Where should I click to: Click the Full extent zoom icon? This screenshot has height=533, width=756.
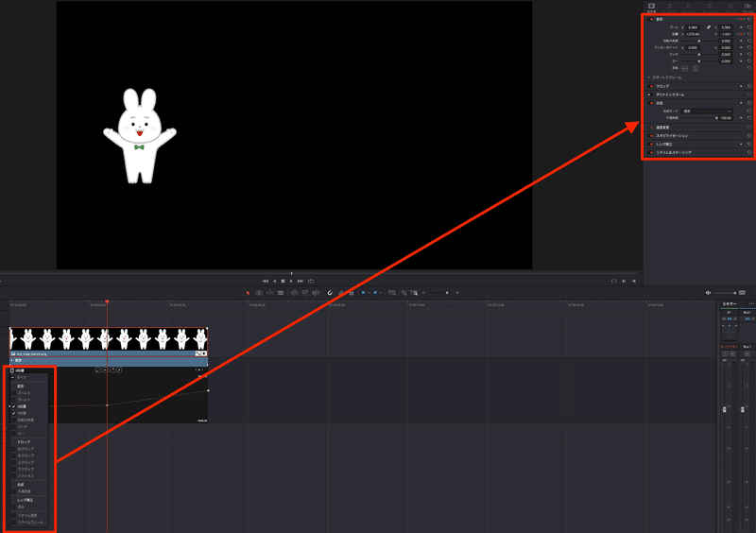pyautogui.click(x=392, y=293)
